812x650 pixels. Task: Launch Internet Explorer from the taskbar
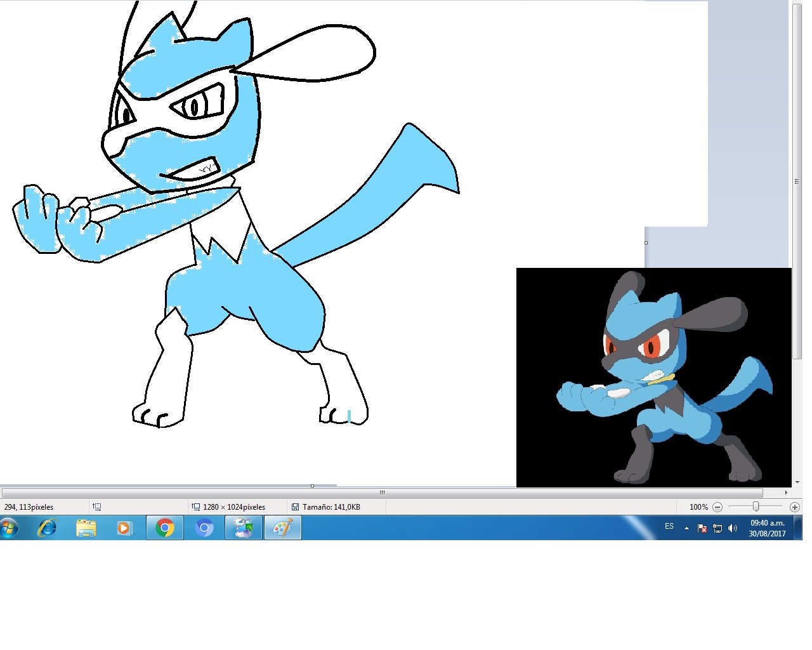(x=47, y=527)
